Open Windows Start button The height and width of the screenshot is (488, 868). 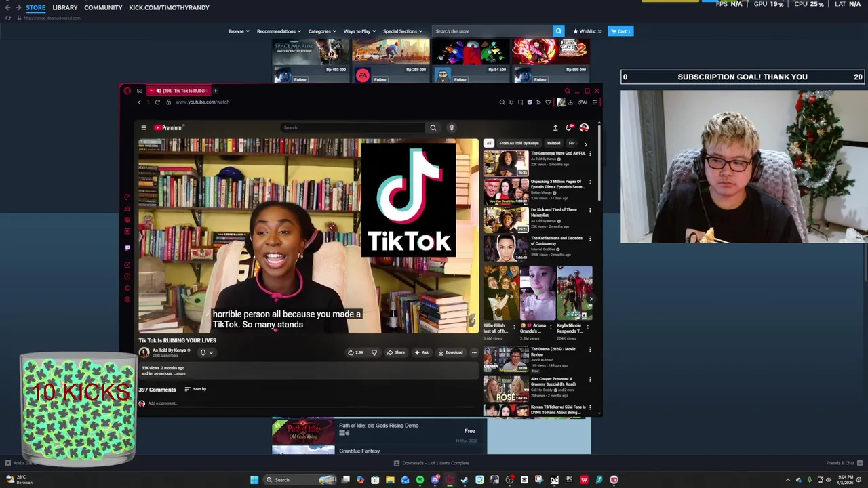pos(254,480)
